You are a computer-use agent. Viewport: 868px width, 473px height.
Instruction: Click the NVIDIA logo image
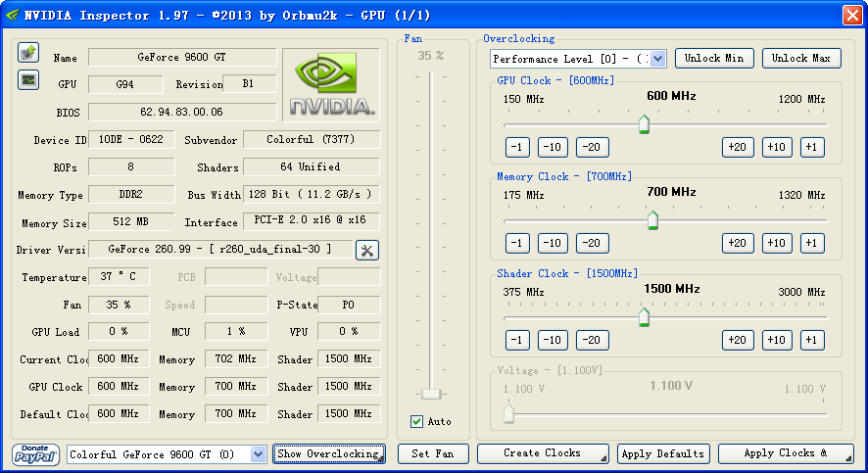331,84
